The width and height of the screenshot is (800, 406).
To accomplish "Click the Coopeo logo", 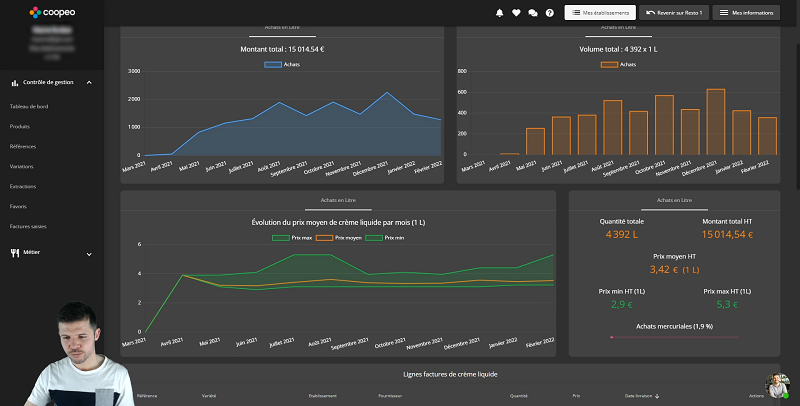I will tap(52, 12).
